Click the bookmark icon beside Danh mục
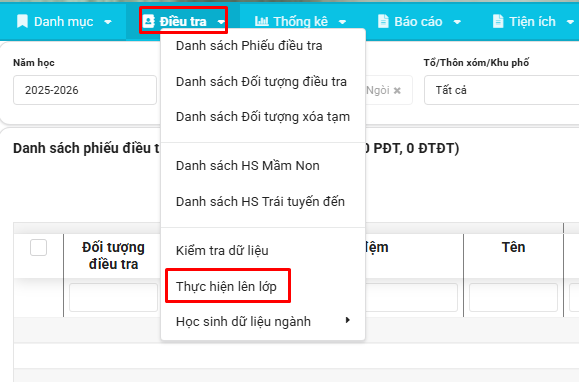 (x=23, y=21)
